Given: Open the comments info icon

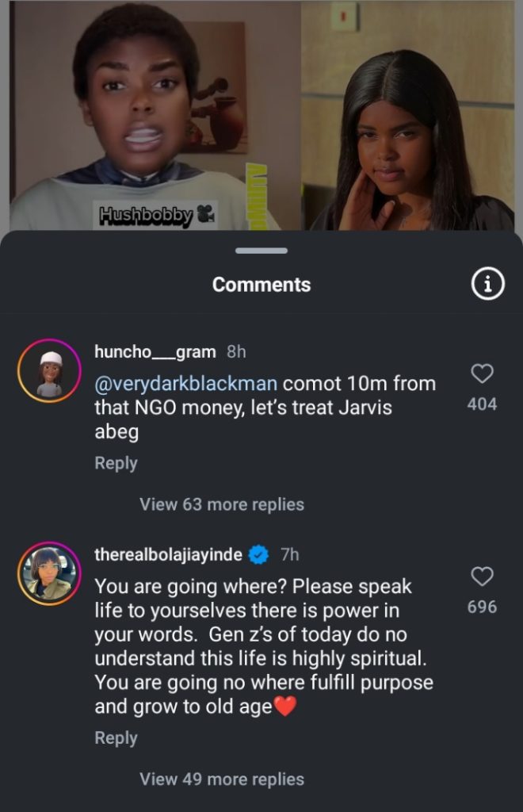Looking at the screenshot, I should (488, 285).
